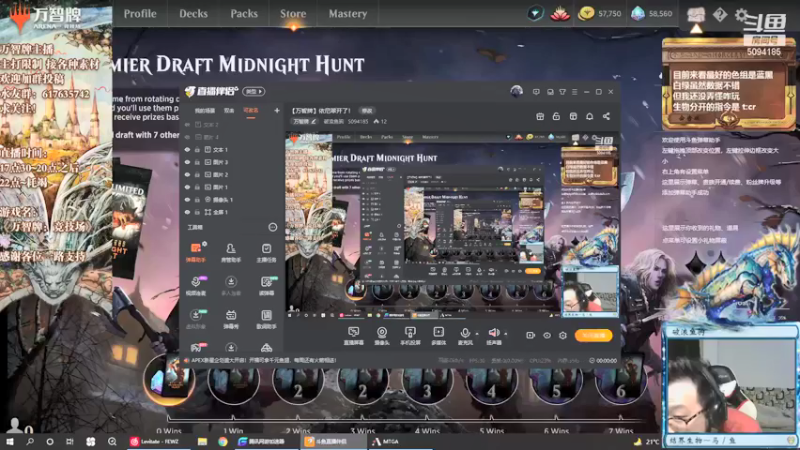Edit the 万智牌 category tag
The image size is (800, 450).
(304, 121)
